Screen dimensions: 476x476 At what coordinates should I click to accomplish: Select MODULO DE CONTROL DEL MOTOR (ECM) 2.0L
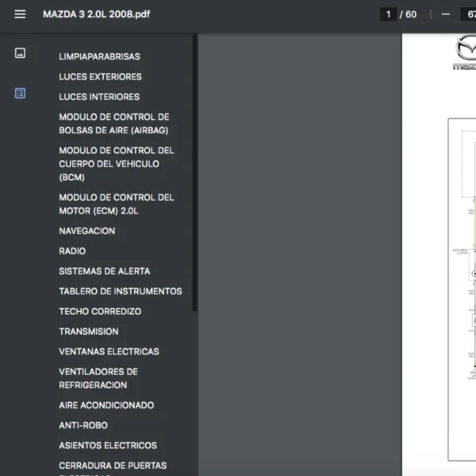click(x=117, y=204)
